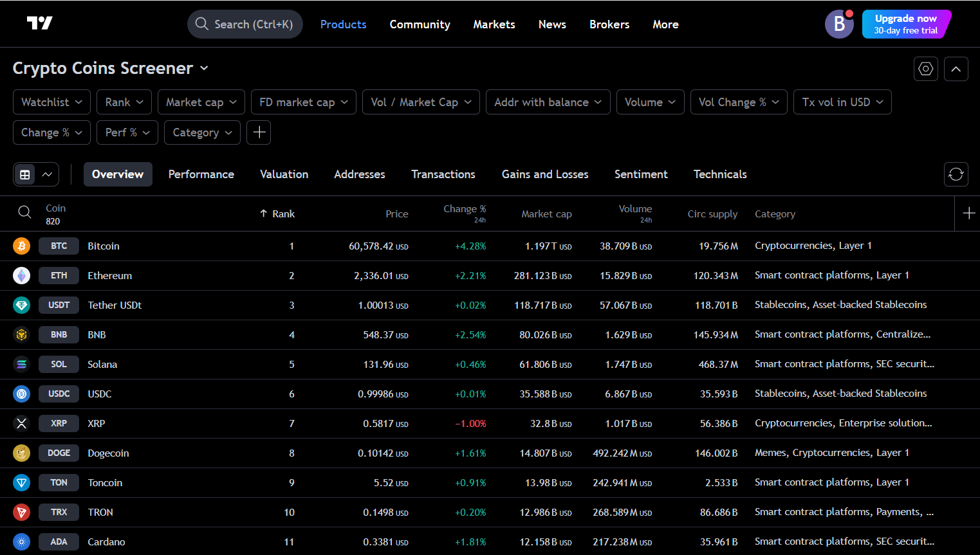Open the Watchlist filter dropdown

click(51, 102)
